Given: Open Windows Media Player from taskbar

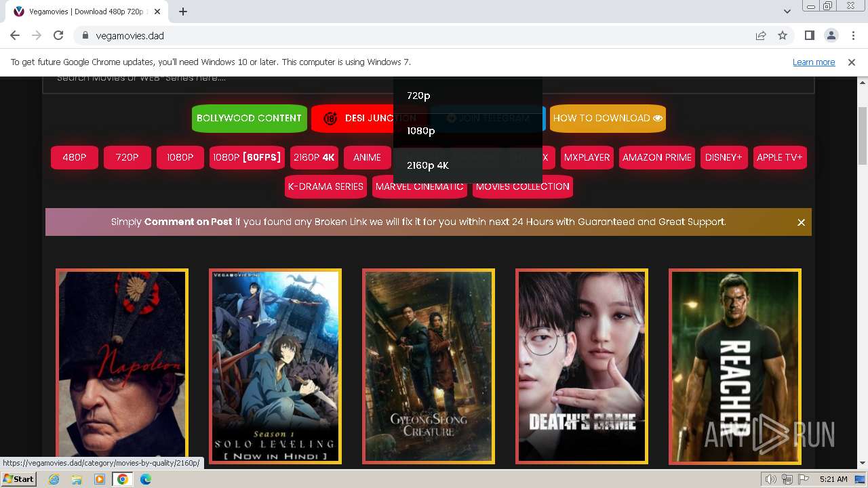Looking at the screenshot, I should click(100, 479).
